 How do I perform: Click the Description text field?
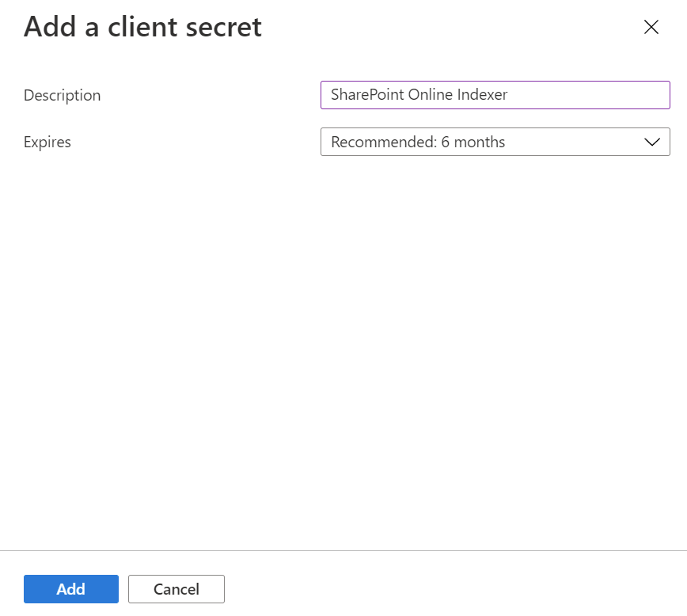point(495,95)
